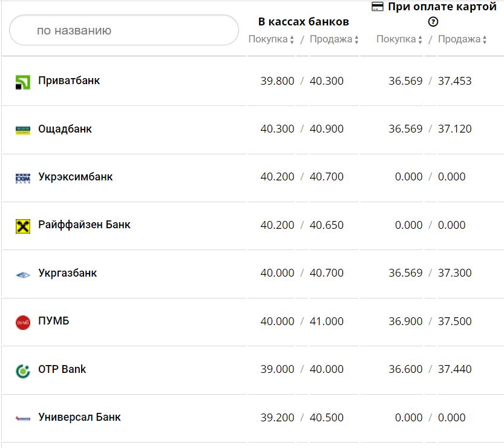504x448 pixels.
Task: Sort by card payment Покупка rate
Action: point(399,40)
